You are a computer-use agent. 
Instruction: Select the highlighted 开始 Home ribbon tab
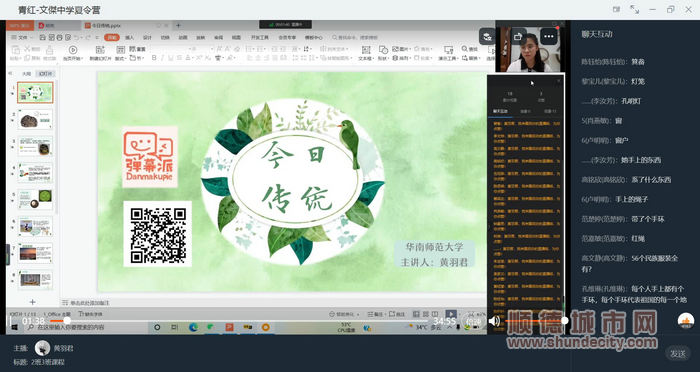112,38
